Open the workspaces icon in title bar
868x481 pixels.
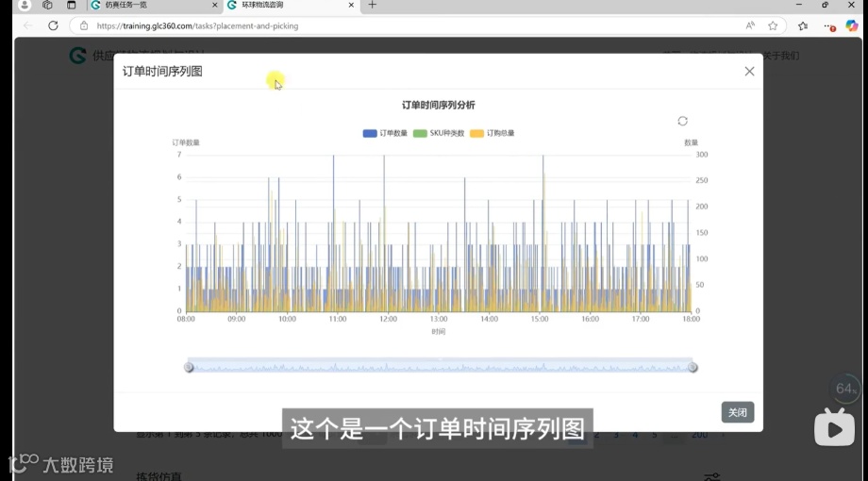(x=47, y=5)
